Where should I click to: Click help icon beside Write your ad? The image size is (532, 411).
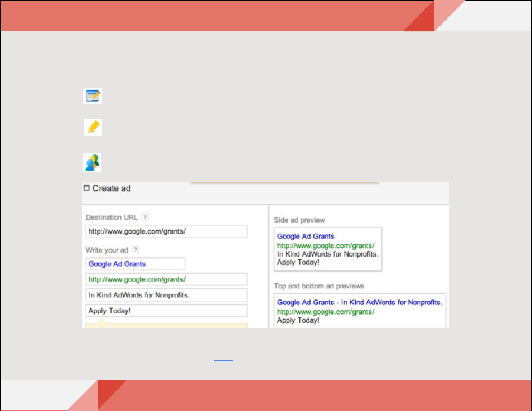point(136,250)
